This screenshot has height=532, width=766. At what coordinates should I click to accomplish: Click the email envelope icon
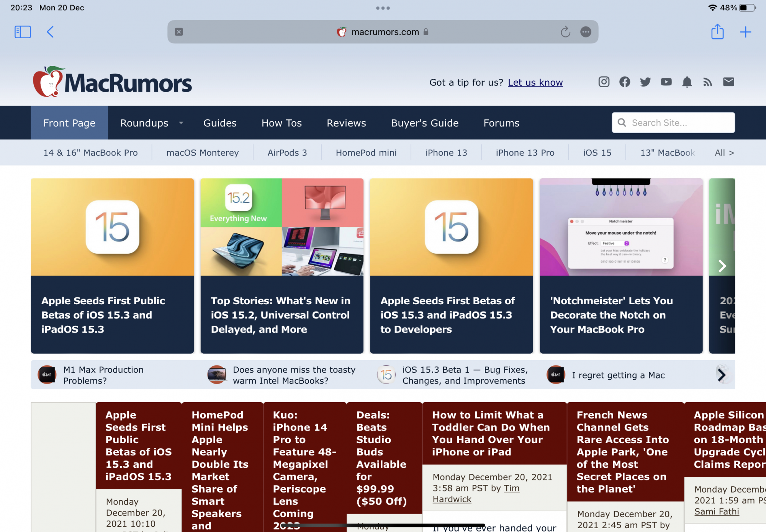tap(728, 82)
